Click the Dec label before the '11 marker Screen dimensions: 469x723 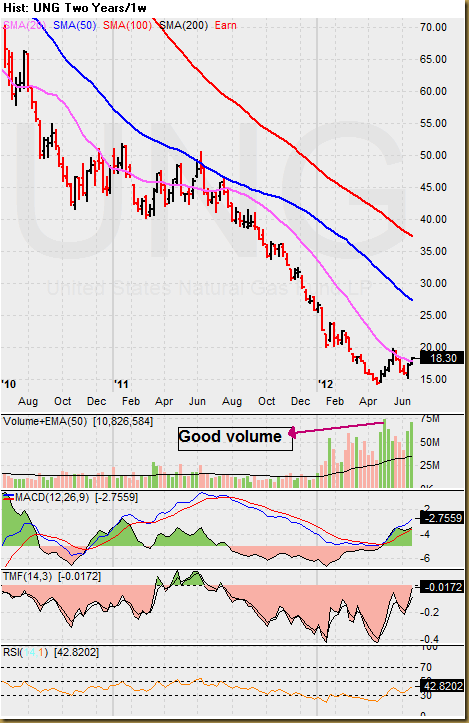[x=96, y=401]
